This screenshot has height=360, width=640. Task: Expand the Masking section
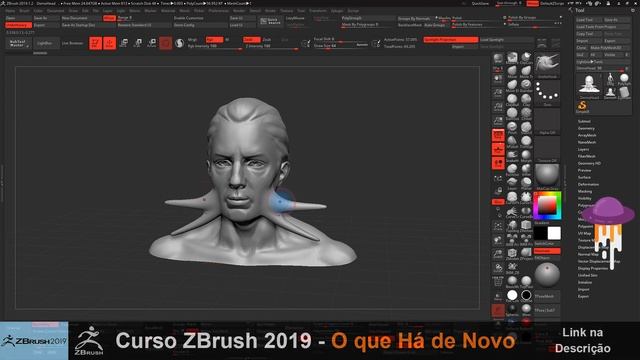(x=584, y=191)
